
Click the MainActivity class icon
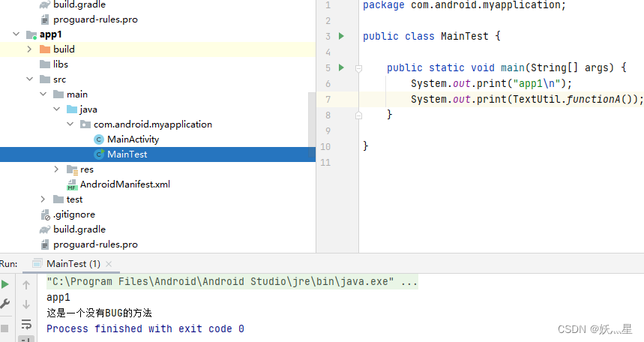tap(98, 139)
